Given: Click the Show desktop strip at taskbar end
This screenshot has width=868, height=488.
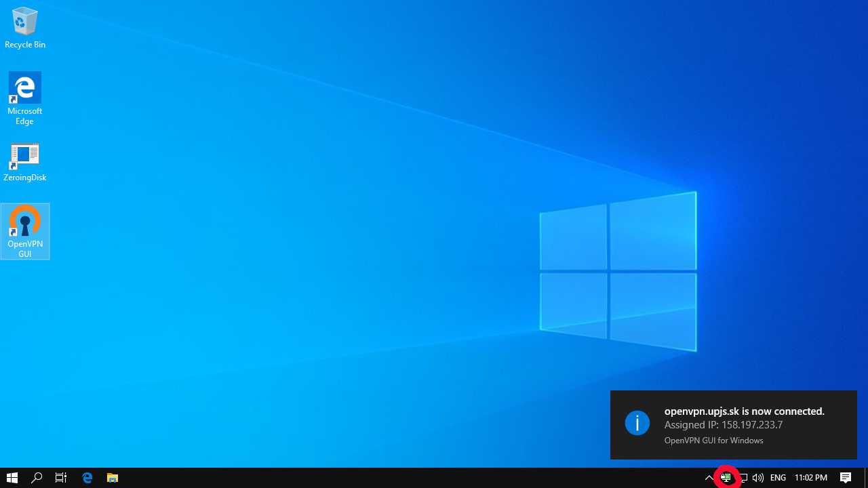Looking at the screenshot, I should [866, 478].
